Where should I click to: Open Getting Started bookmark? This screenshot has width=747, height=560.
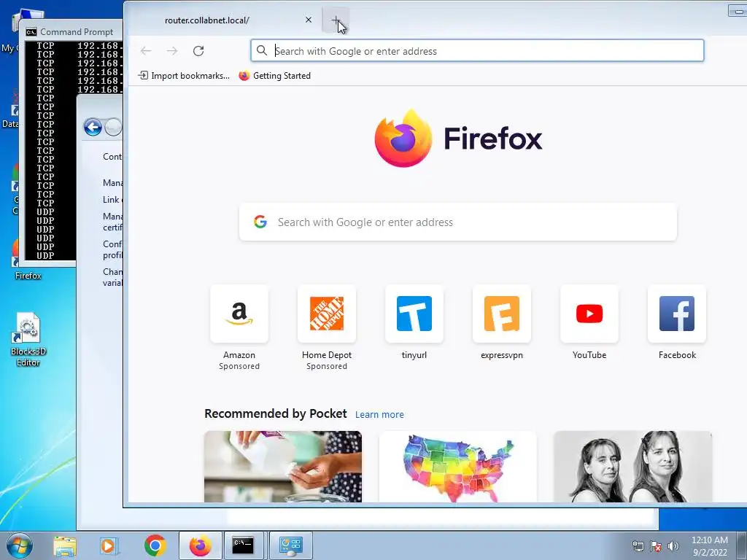pos(275,76)
